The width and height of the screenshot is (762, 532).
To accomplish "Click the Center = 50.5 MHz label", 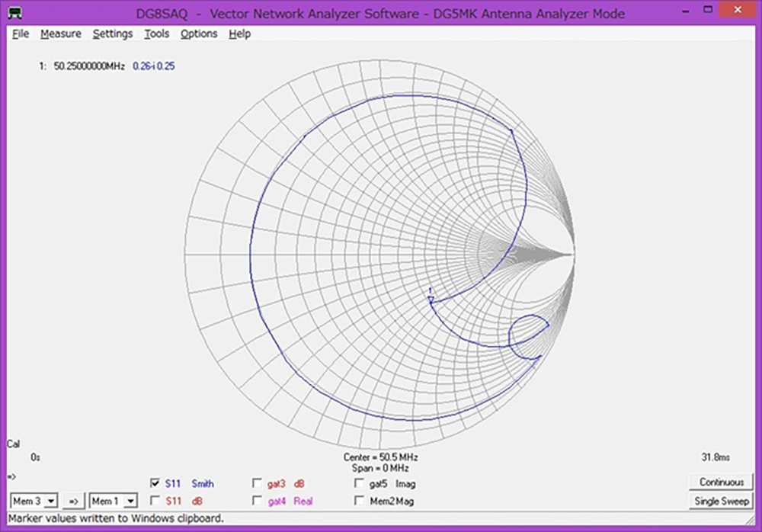I will tap(380, 457).
